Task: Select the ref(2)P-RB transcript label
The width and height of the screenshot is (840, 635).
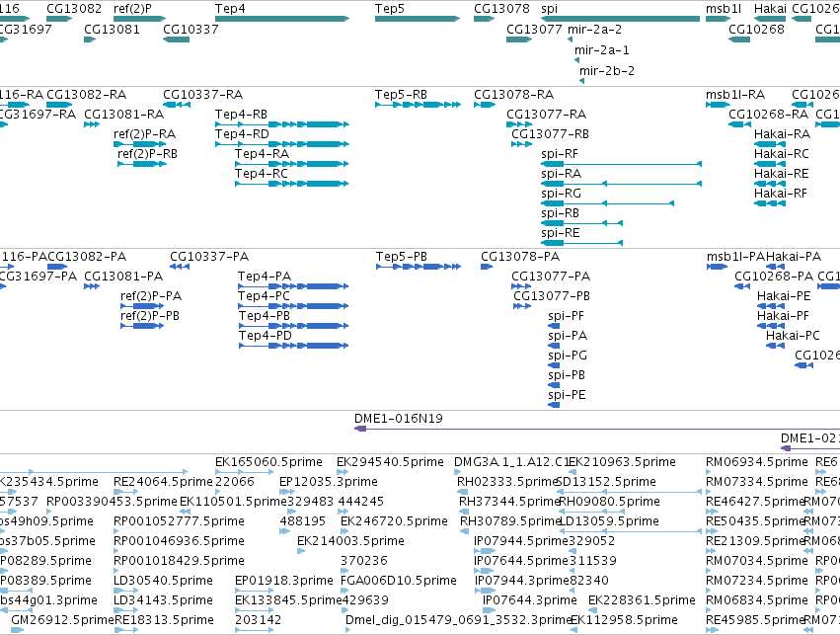Action: 147,154
